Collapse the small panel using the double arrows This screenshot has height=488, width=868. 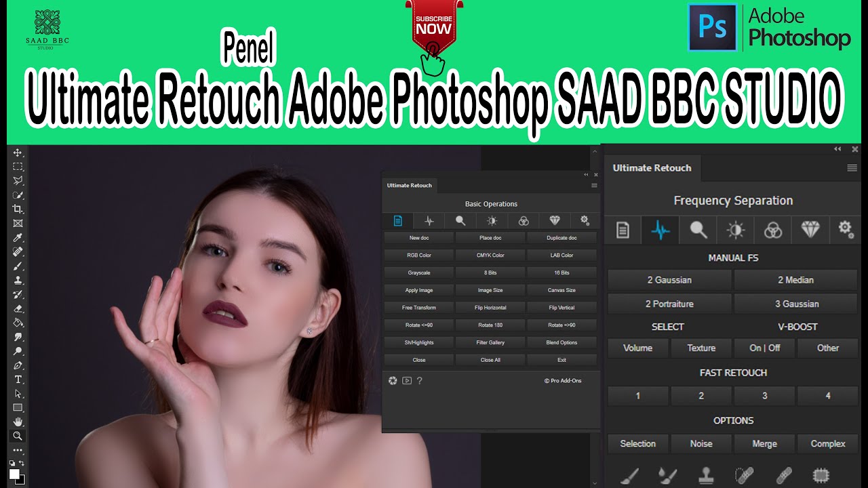pyautogui.click(x=587, y=174)
